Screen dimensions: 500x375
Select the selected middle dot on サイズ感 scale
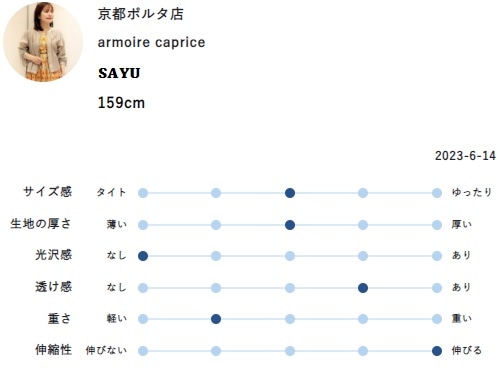click(290, 193)
